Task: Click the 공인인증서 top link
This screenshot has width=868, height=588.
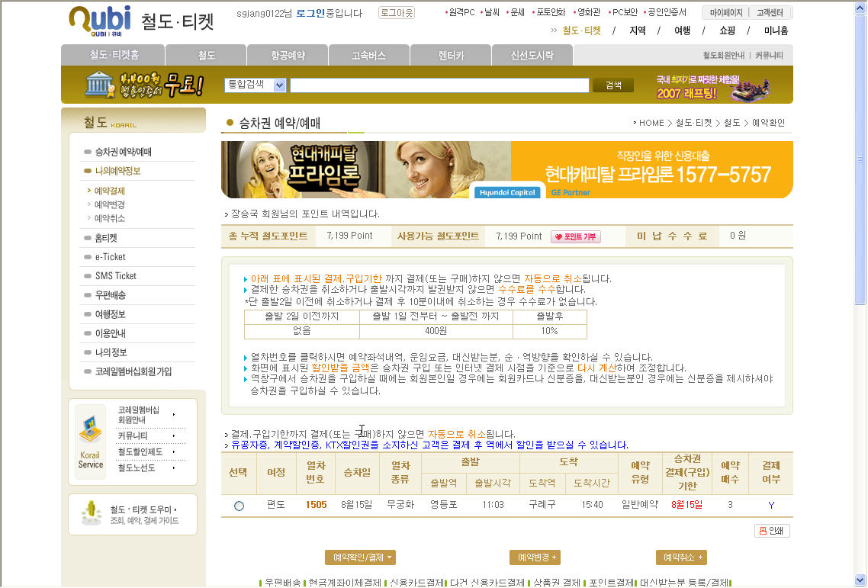Action: (x=666, y=12)
